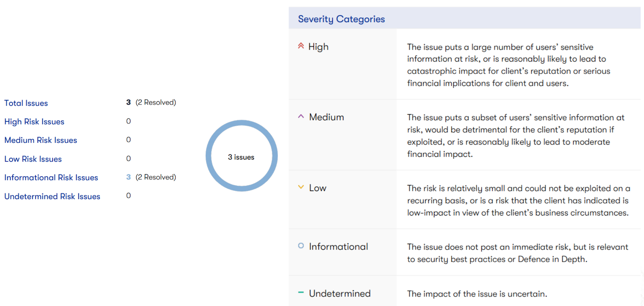Select the Informational category label
The image size is (644, 306).
pyautogui.click(x=339, y=246)
